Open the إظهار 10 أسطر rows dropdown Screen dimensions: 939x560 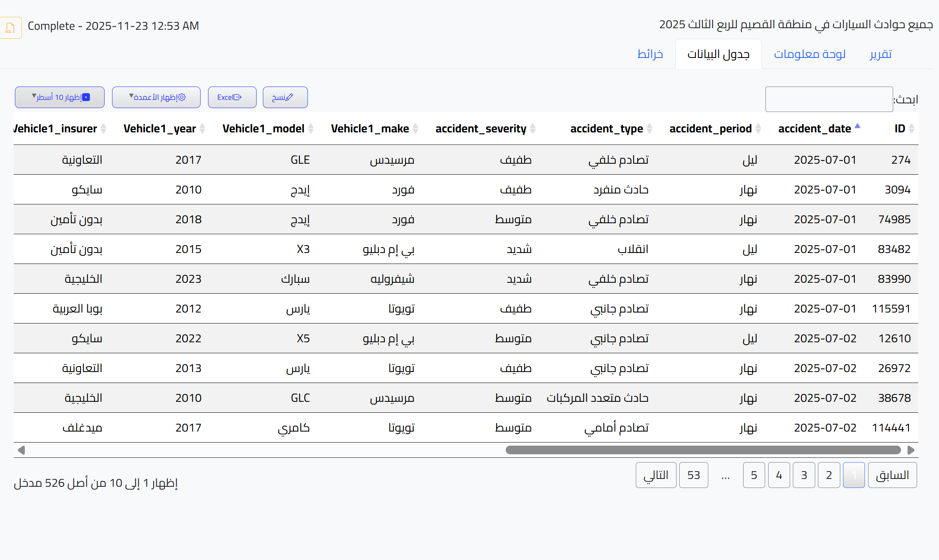click(x=59, y=97)
